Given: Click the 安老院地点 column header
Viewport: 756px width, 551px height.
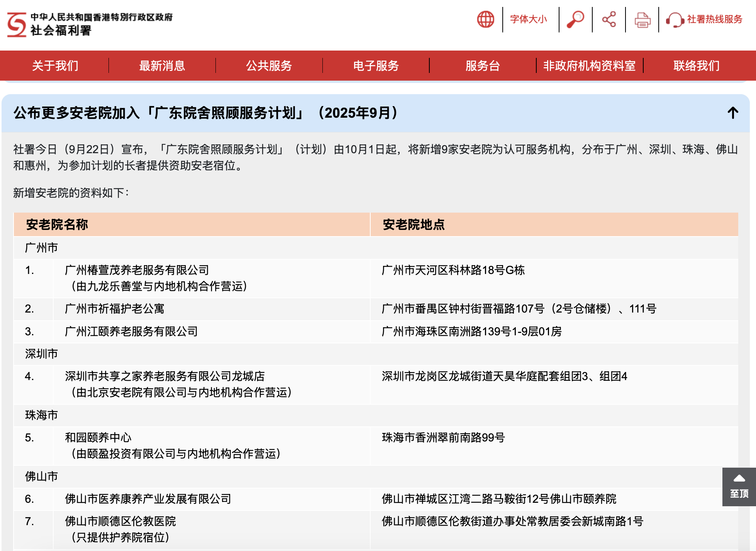Looking at the screenshot, I should point(414,225).
